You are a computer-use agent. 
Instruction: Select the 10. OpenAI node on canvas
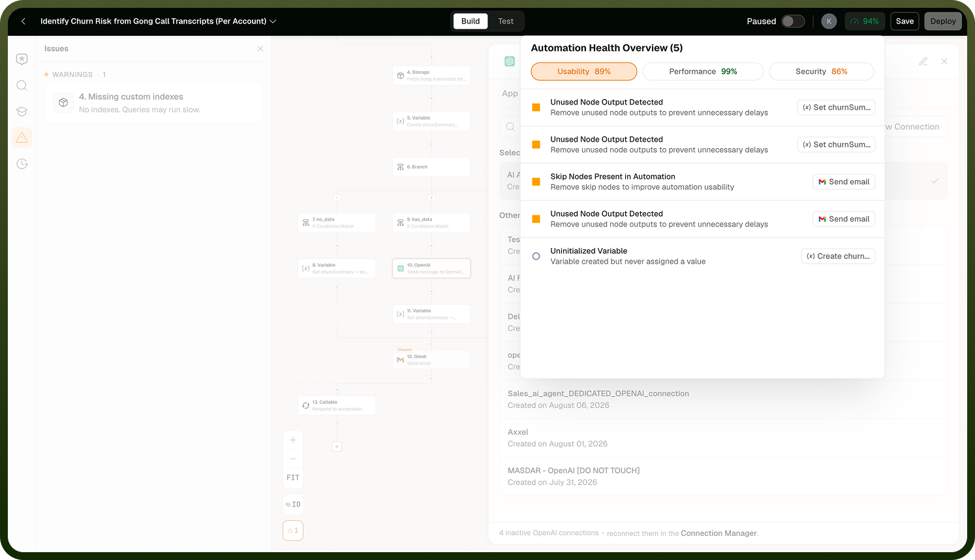point(431,268)
